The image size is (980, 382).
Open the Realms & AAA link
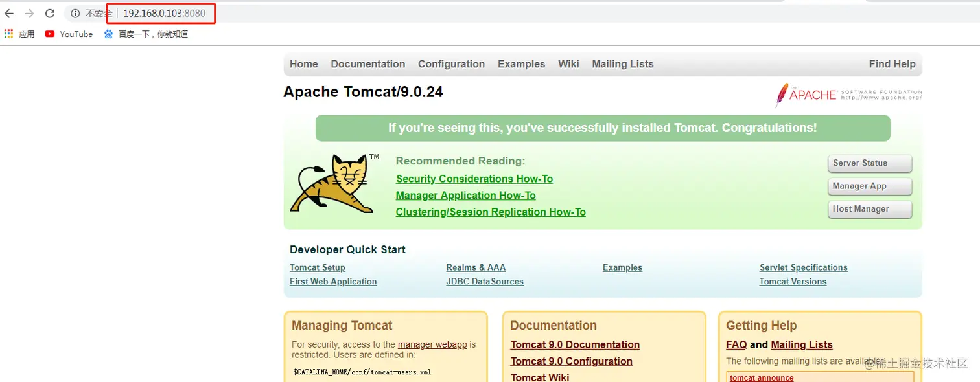point(476,267)
